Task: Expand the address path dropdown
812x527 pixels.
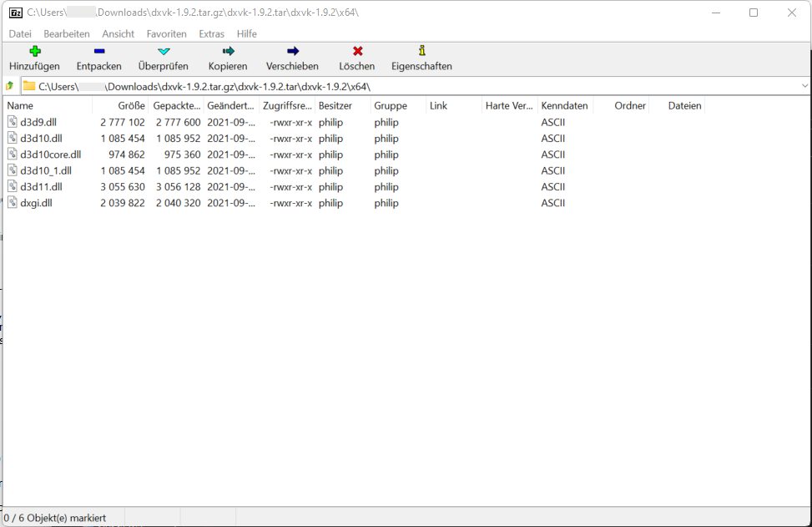Action: (804, 86)
